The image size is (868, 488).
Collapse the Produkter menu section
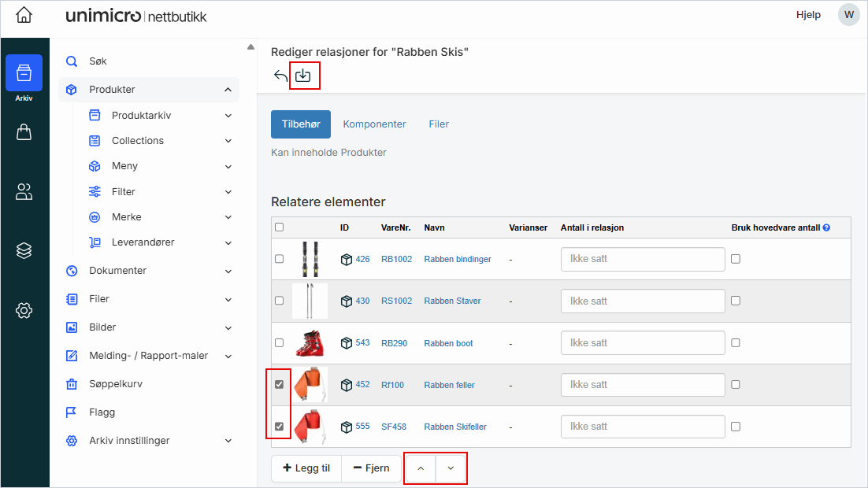(228, 90)
